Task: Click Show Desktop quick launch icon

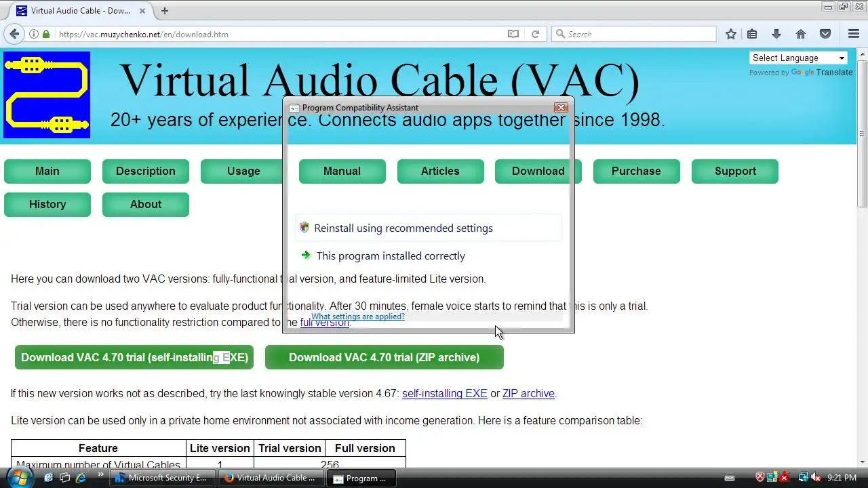Action: click(x=49, y=478)
